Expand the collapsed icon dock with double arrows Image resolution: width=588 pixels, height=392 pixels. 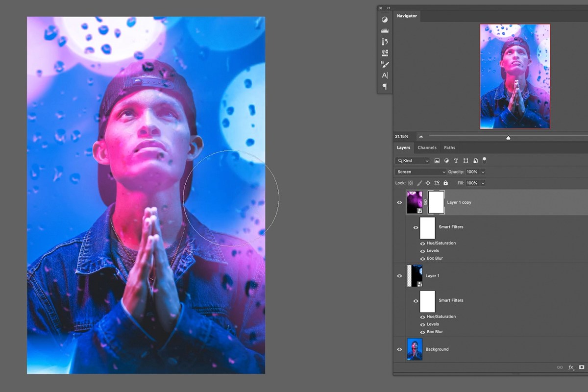click(389, 8)
